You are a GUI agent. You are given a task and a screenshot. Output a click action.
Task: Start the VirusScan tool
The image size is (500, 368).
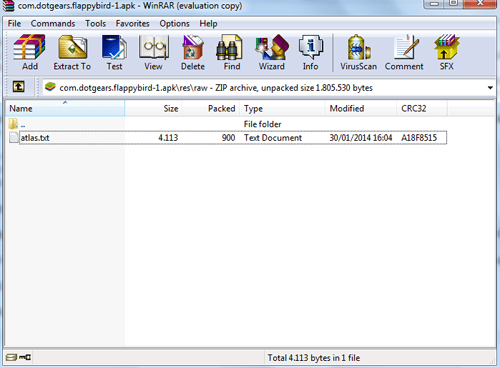click(358, 52)
